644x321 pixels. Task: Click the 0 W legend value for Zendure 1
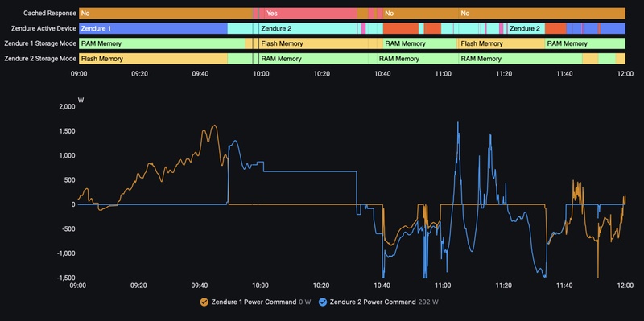pyautogui.click(x=305, y=302)
